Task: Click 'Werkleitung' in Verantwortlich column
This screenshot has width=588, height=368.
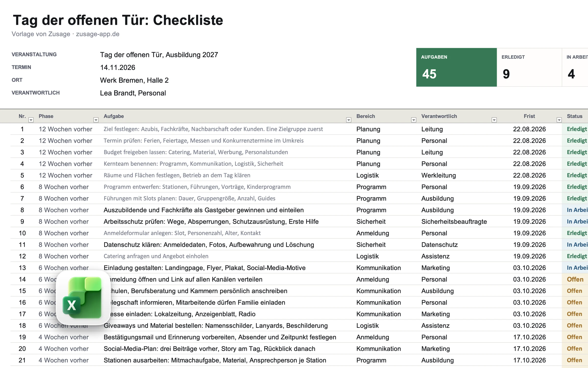Action: [439, 175]
